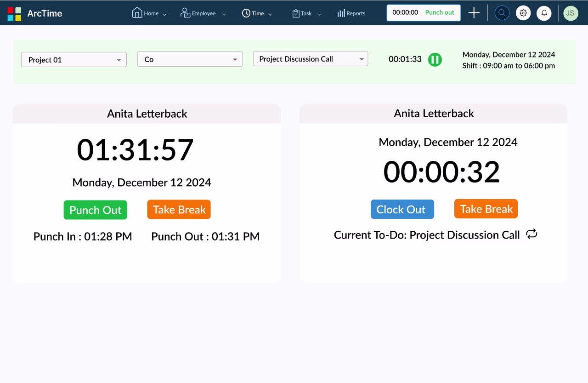Click the Task clipboard icon
Screen dimensions: 588x383
point(296,13)
